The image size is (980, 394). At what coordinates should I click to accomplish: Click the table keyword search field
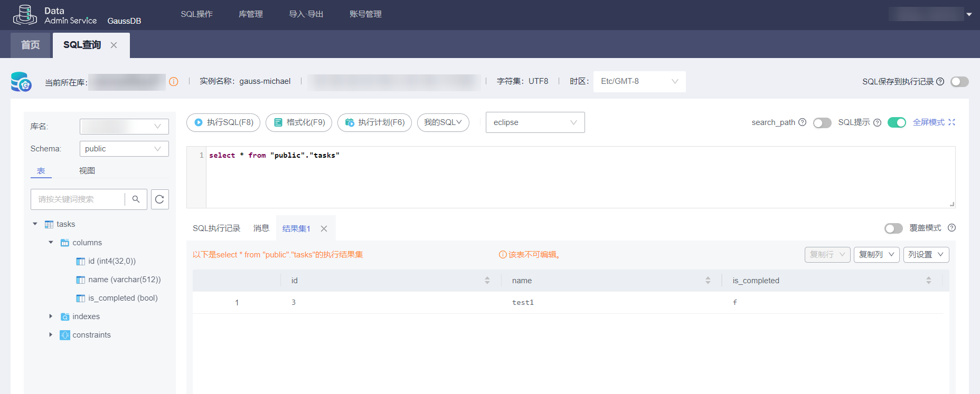78,199
